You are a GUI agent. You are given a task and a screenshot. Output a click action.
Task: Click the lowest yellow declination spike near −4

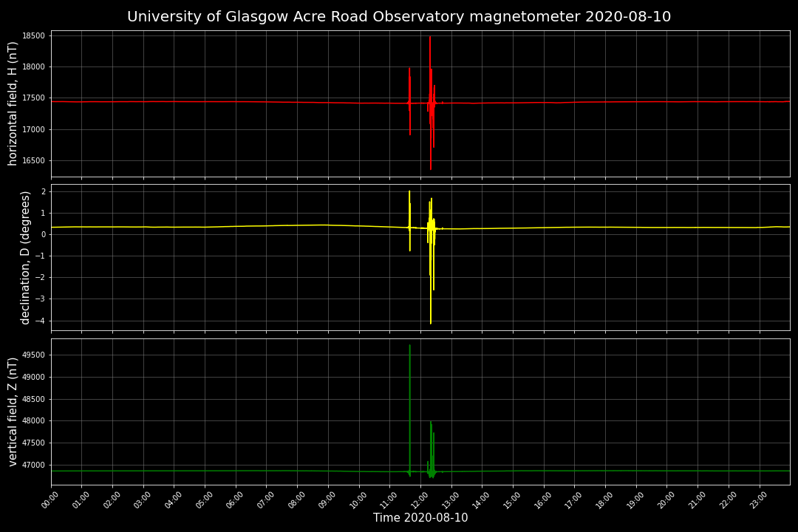(431, 323)
